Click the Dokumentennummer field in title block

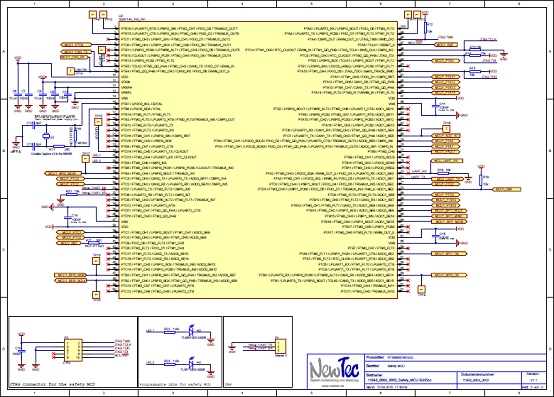tap(490, 377)
